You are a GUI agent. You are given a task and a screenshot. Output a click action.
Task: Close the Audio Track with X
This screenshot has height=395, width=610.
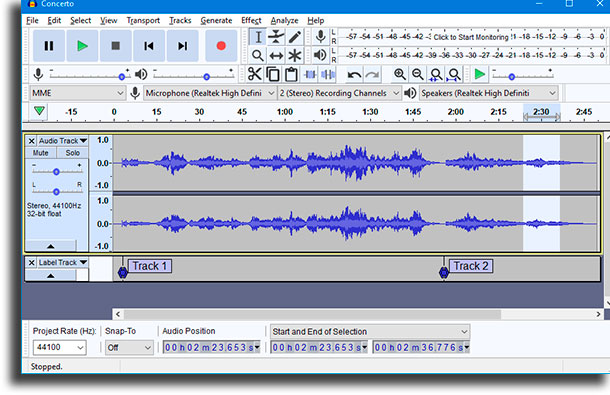[x=32, y=141]
